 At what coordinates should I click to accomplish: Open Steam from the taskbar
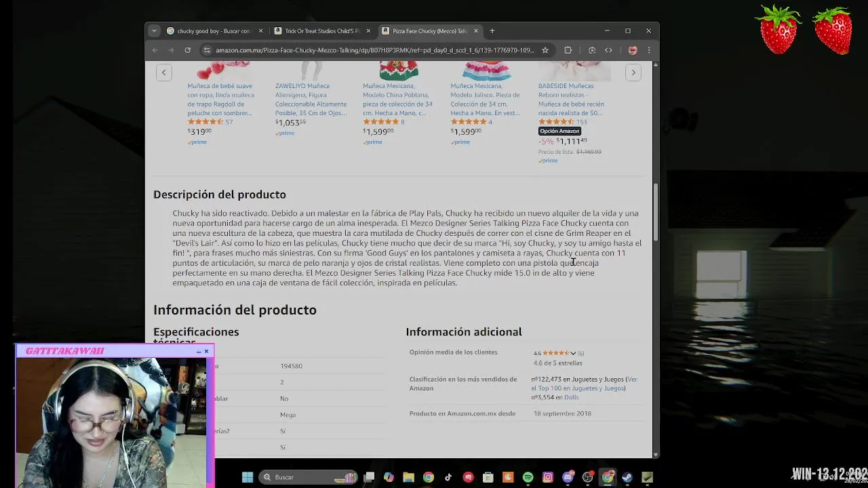click(x=627, y=477)
